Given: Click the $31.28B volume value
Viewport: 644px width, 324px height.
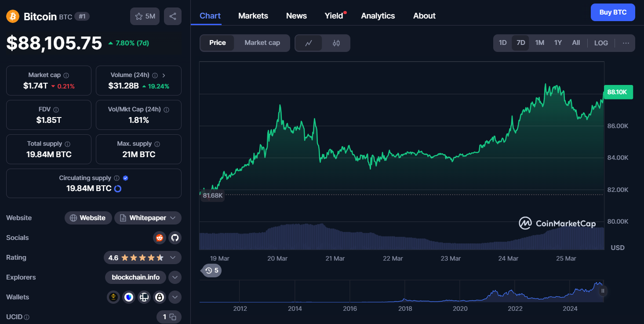Looking at the screenshot, I should click(x=124, y=86).
